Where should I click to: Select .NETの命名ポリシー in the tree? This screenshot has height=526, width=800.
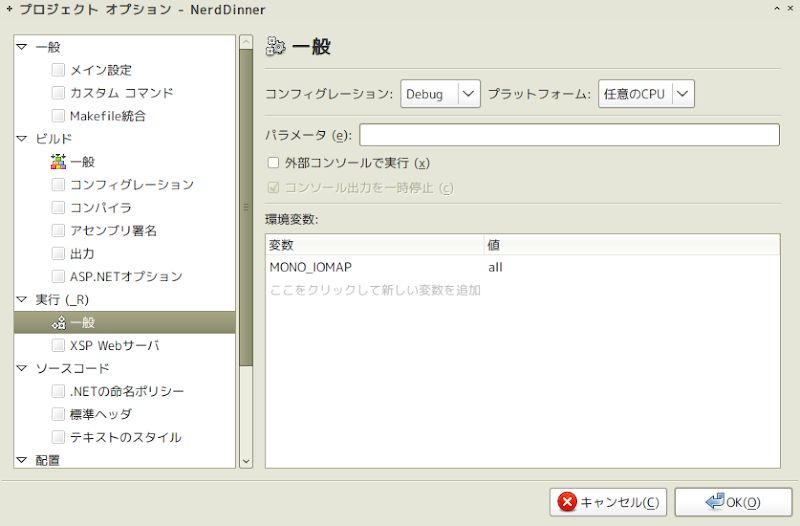(127, 391)
